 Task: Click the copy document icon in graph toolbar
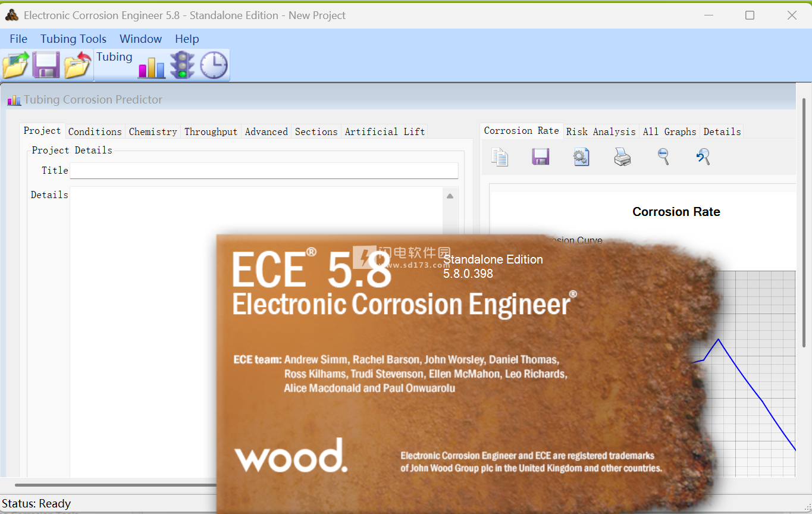pos(500,157)
